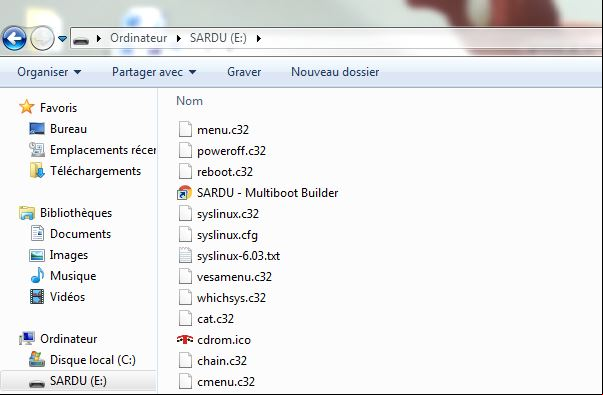Select the cmenu.c32 file
This screenshot has height=395, width=603.
[x=226, y=382]
